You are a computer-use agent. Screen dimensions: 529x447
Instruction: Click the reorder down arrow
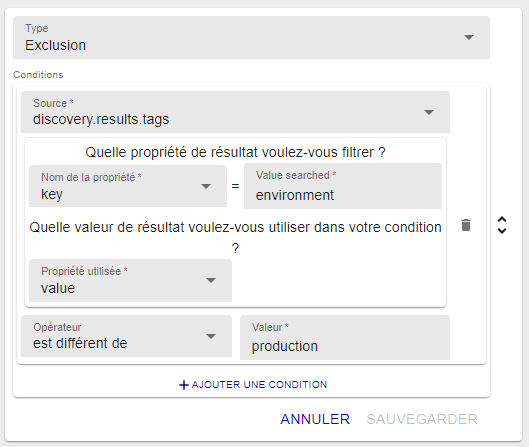502,231
